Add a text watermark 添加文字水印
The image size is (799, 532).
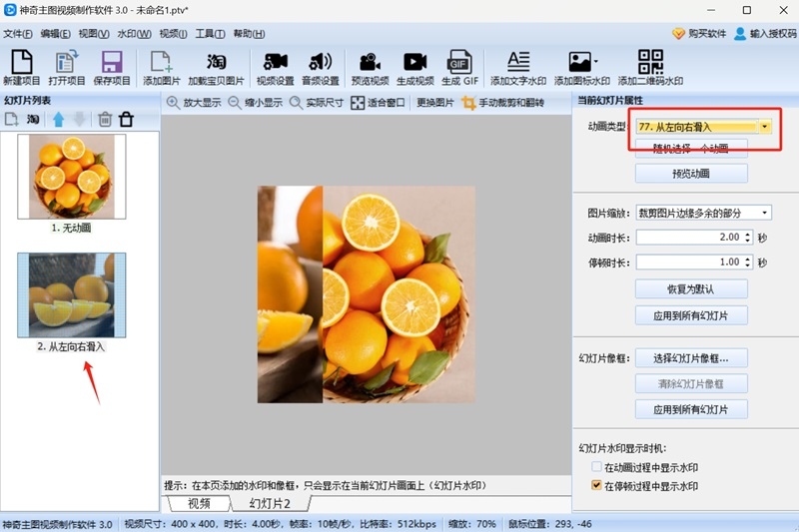click(x=518, y=67)
